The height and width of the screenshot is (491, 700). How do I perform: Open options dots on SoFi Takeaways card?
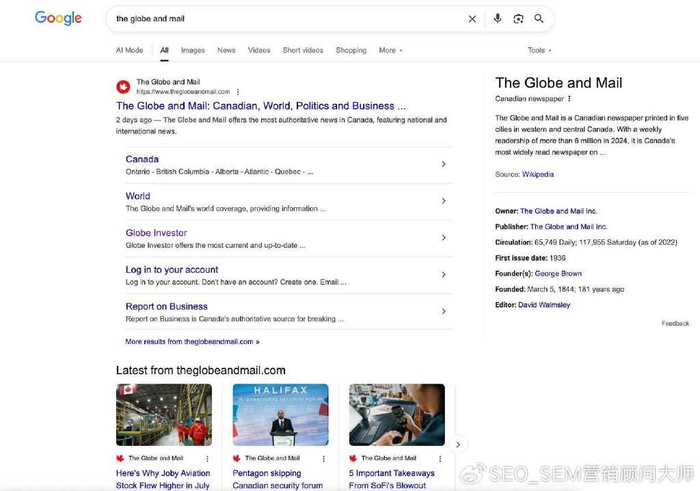pos(440,458)
